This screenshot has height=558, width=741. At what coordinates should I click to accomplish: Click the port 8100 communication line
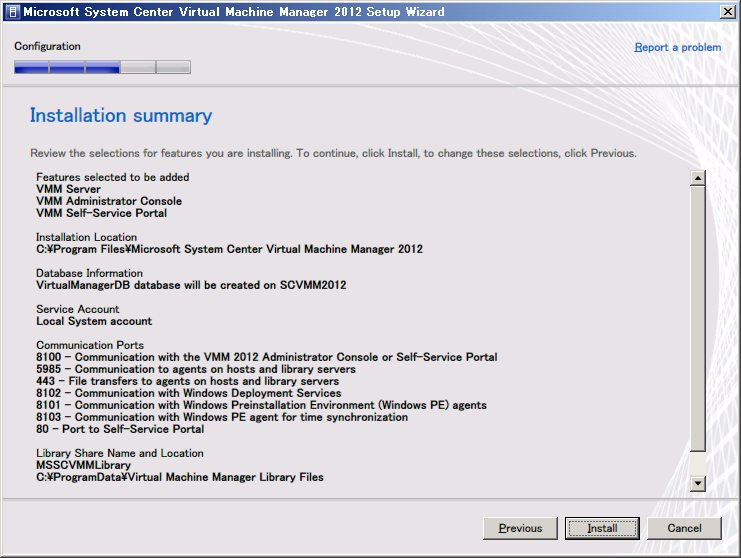[267, 357]
